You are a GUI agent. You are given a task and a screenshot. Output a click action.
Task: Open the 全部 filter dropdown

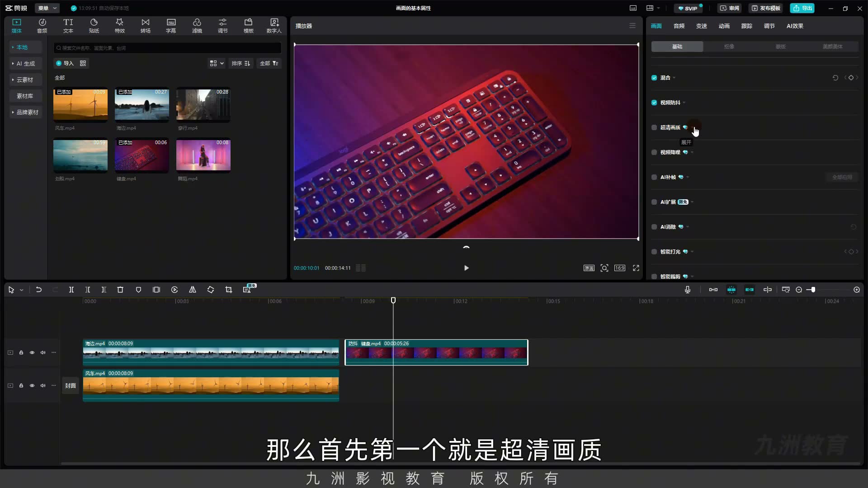(269, 63)
